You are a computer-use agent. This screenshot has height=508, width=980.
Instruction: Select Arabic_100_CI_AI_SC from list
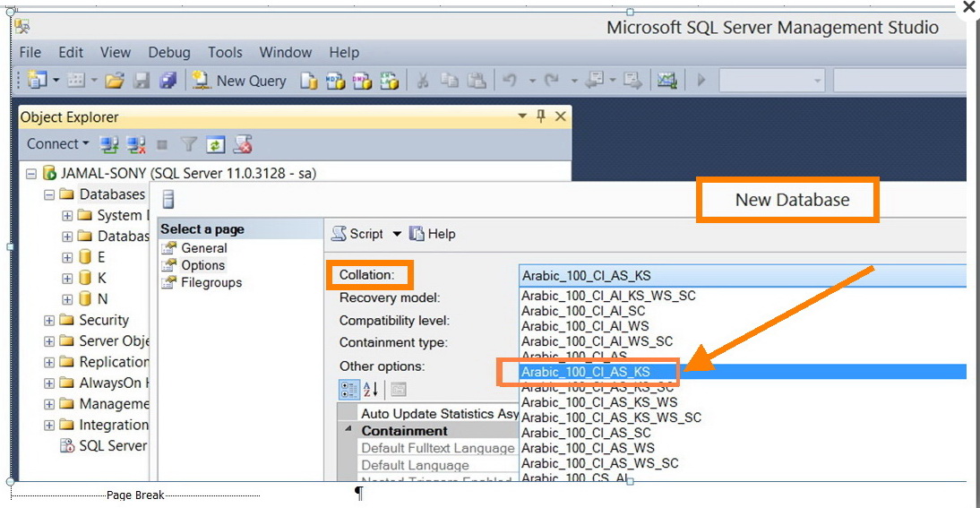[583, 311]
